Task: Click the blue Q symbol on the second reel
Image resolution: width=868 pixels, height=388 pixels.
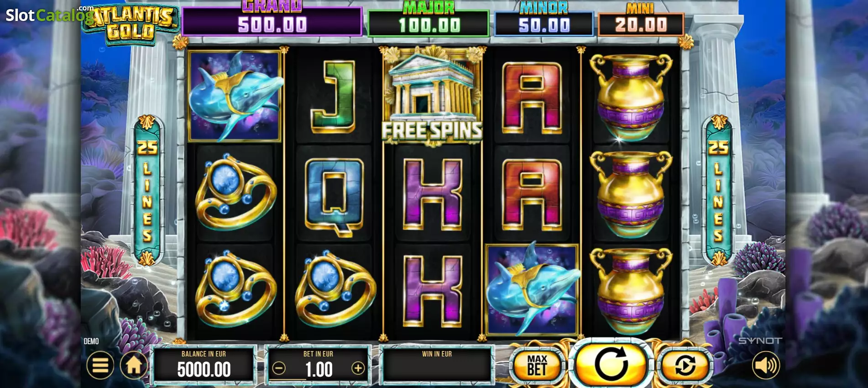Action: (334, 196)
